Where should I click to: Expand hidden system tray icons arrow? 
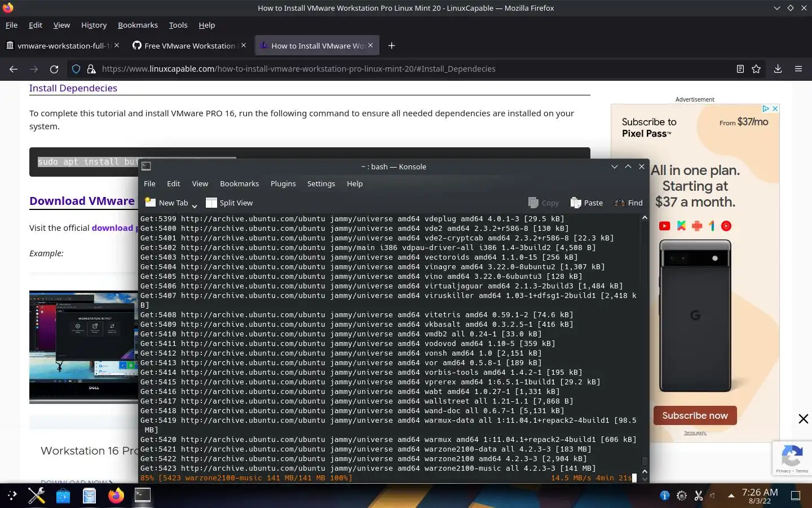(731, 496)
